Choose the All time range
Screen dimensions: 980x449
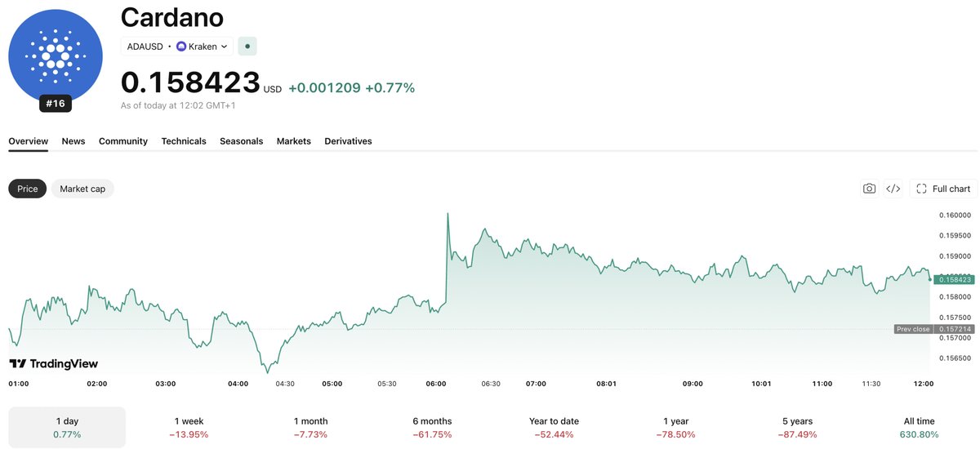click(919, 427)
